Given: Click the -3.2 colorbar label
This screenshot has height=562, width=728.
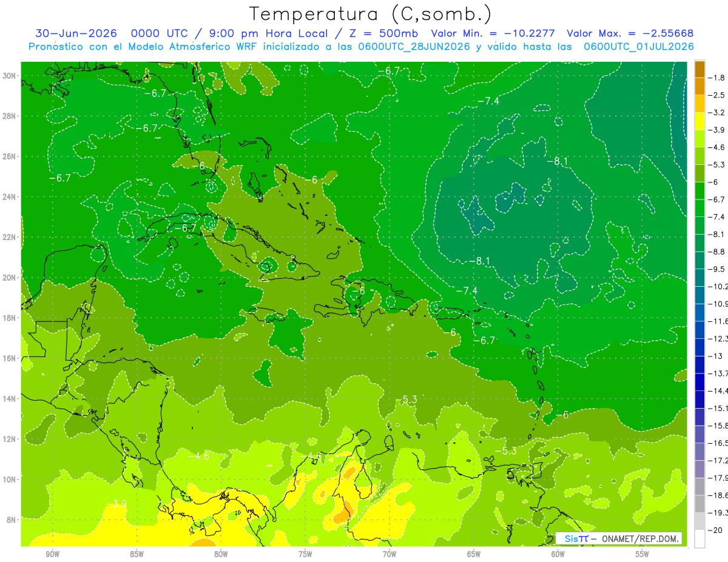Looking at the screenshot, I should click(x=717, y=113).
